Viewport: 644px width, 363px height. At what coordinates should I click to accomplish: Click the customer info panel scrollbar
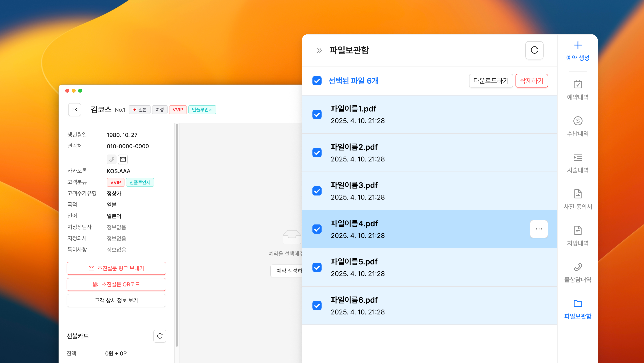point(177,235)
